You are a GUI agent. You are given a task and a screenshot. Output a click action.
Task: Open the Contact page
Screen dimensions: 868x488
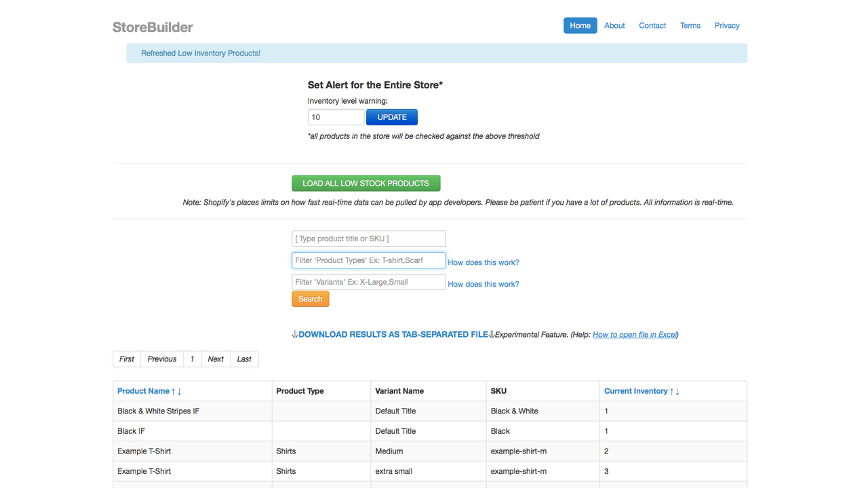[652, 26]
